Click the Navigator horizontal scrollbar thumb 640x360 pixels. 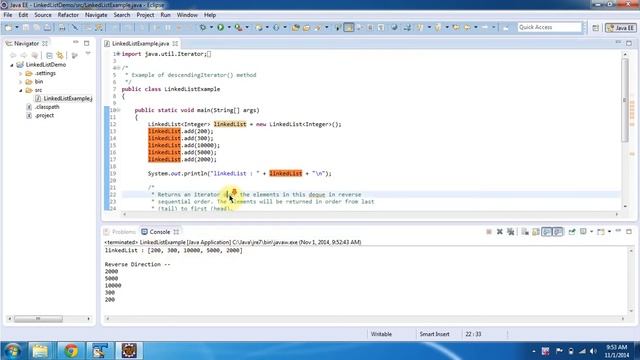click(x=38, y=319)
